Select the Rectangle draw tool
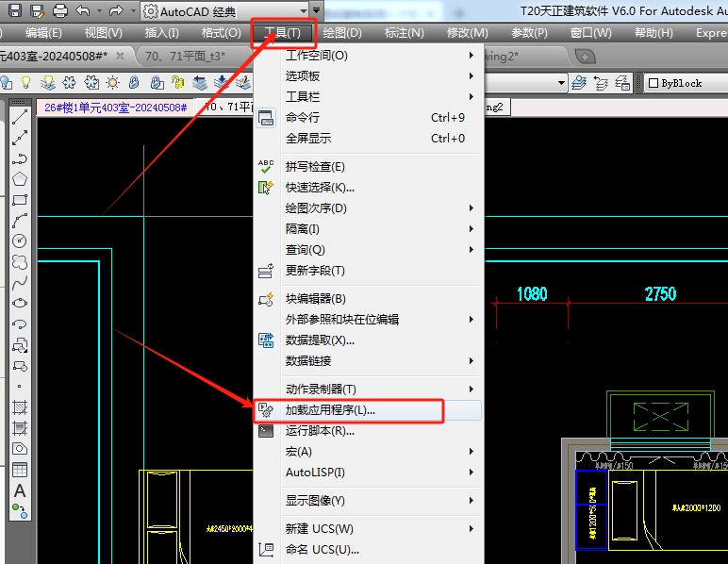The height and width of the screenshot is (564, 728). (19, 200)
